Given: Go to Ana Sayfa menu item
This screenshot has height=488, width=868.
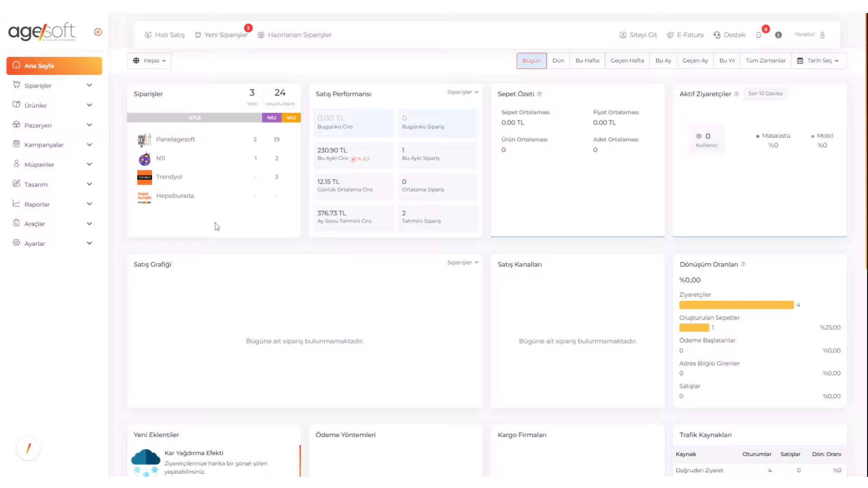Looking at the screenshot, I should (x=54, y=66).
